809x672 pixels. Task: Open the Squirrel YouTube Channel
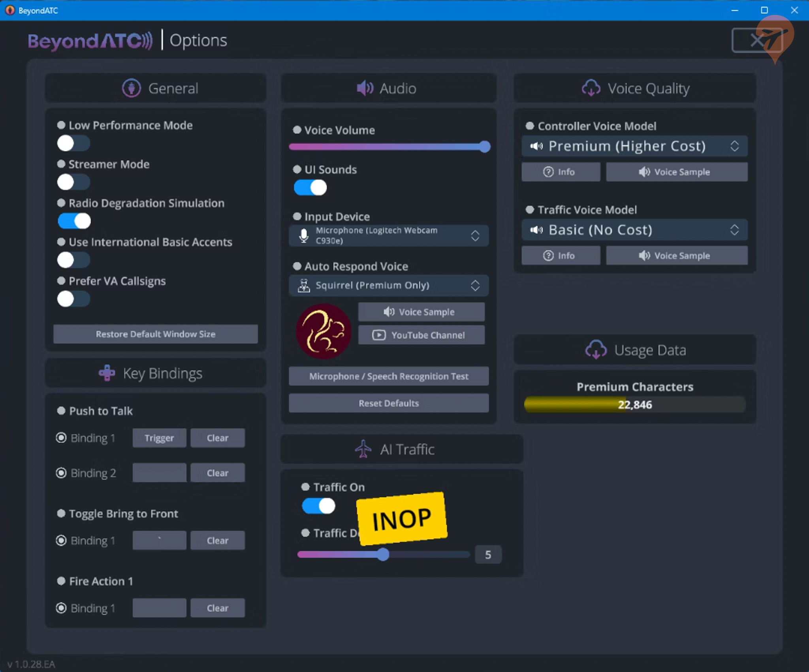[421, 335]
